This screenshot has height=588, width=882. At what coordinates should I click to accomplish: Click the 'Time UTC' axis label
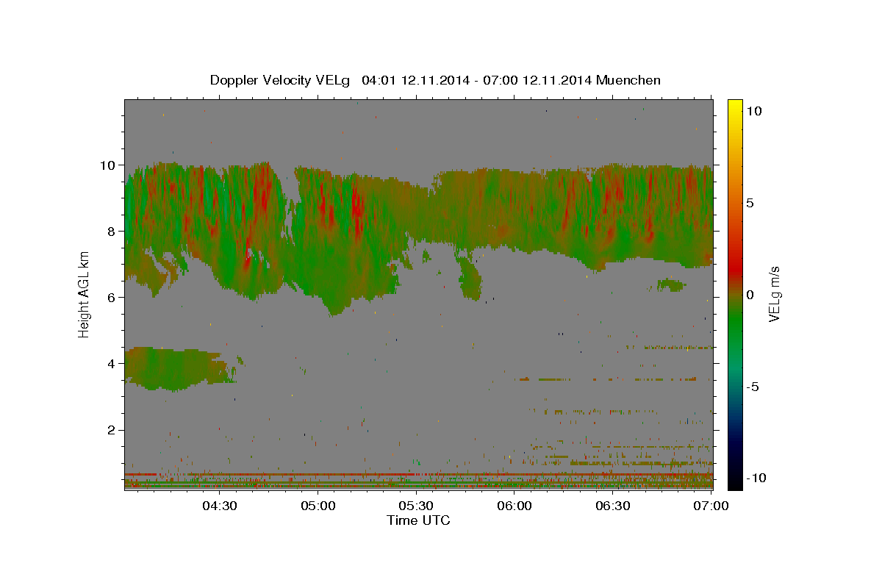418,520
